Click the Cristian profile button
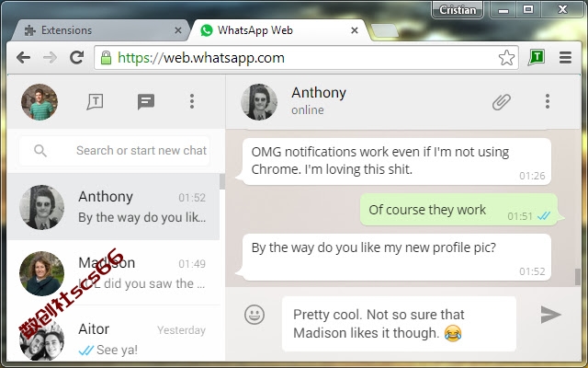Image resolution: width=588 pixels, height=368 pixels. coord(458,10)
